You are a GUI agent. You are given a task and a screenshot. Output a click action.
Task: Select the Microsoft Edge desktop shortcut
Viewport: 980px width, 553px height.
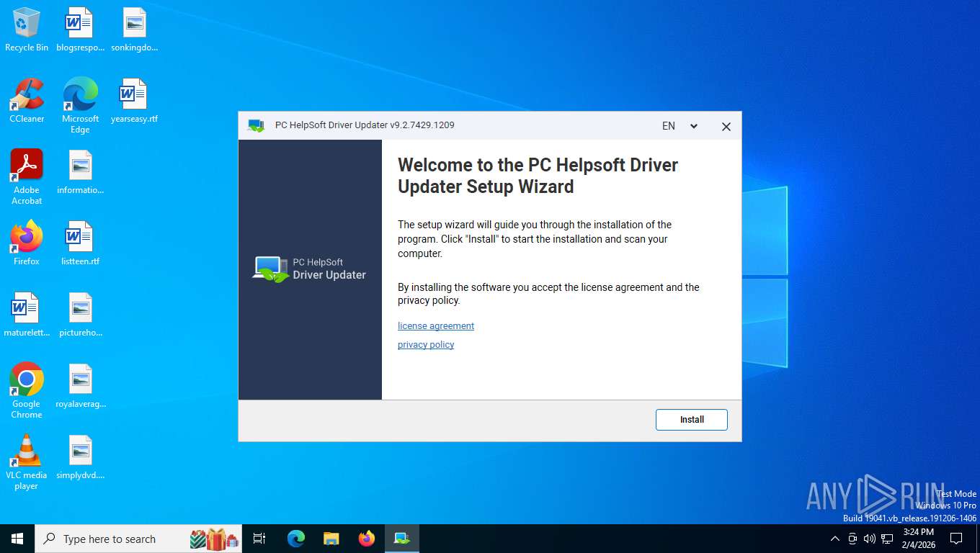(x=80, y=106)
